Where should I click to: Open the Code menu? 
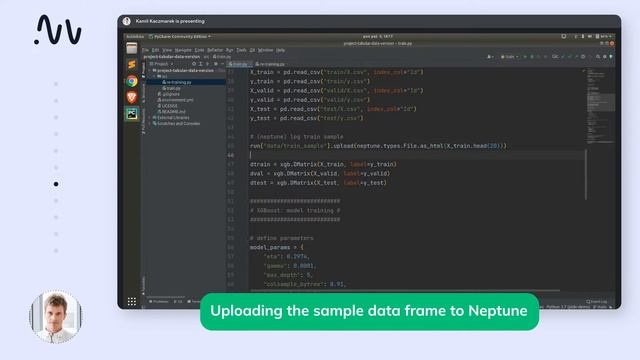[x=199, y=50]
